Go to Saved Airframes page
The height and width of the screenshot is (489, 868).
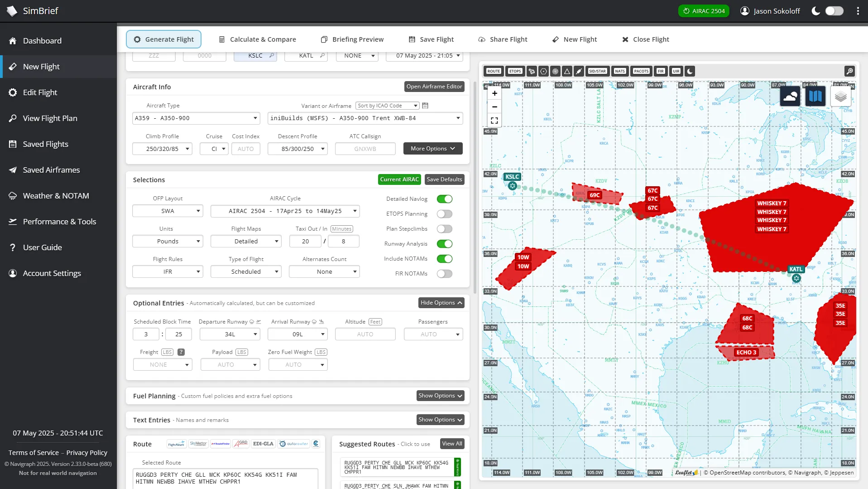click(x=51, y=170)
